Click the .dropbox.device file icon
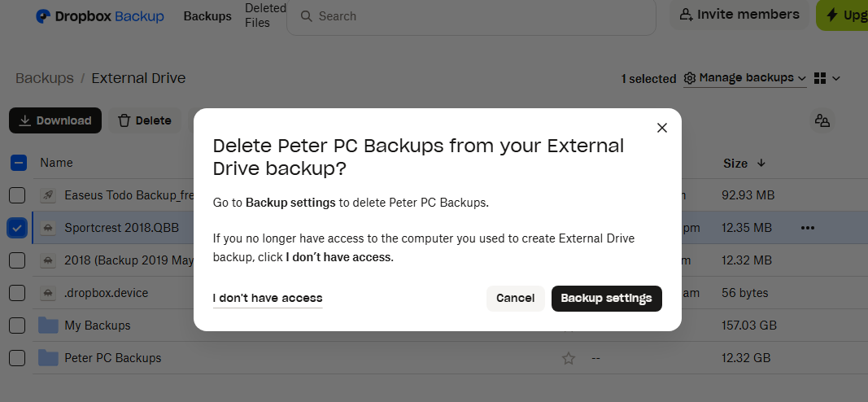Image resolution: width=868 pixels, height=402 pixels. coord(49,293)
